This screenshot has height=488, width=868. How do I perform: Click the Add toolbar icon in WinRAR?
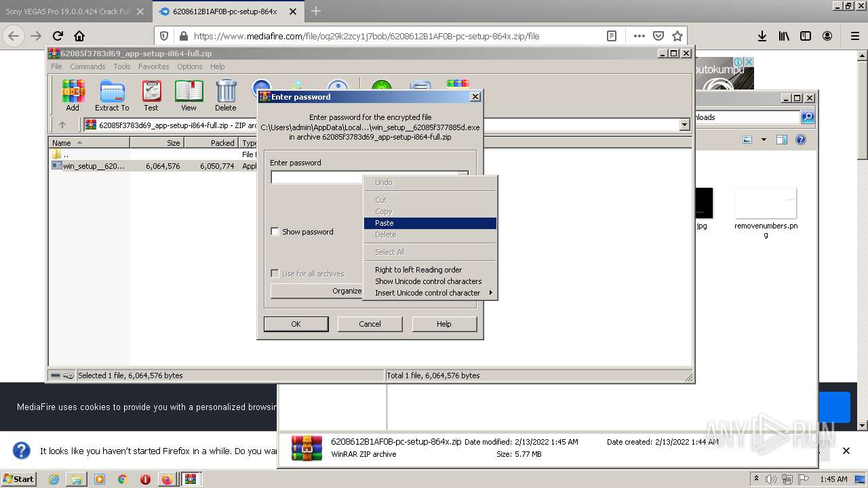click(x=73, y=96)
